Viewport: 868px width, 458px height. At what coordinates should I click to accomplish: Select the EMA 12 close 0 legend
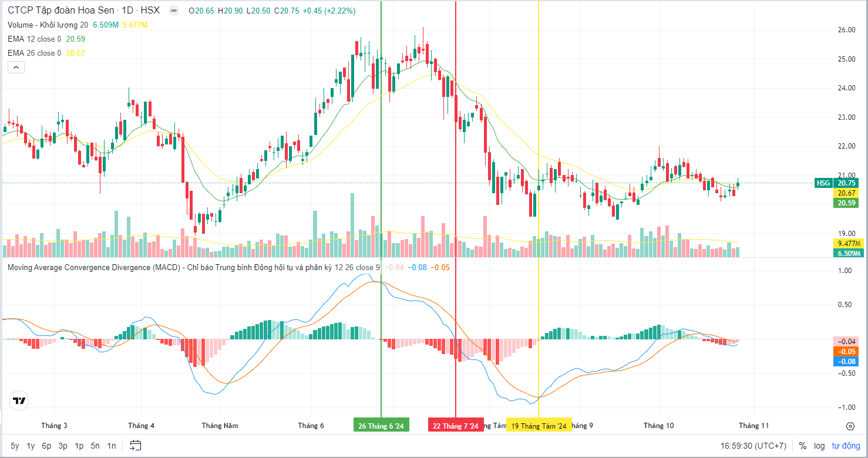35,39
